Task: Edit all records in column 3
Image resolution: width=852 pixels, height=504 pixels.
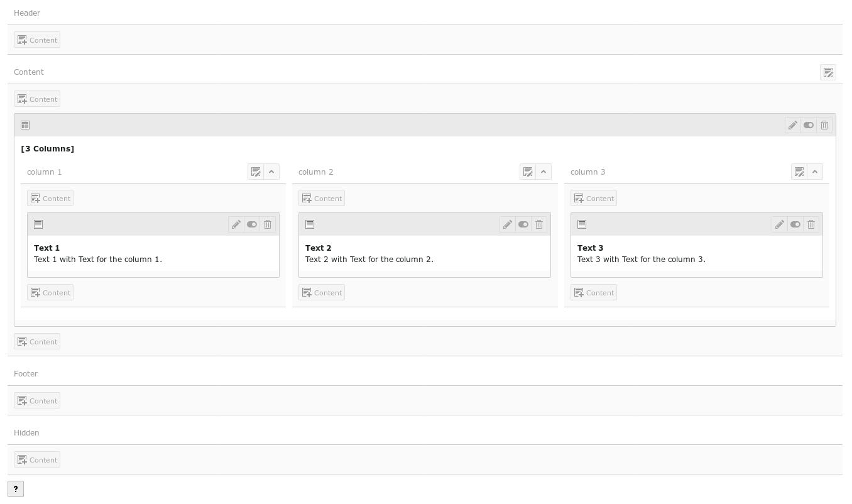Action: pos(799,172)
